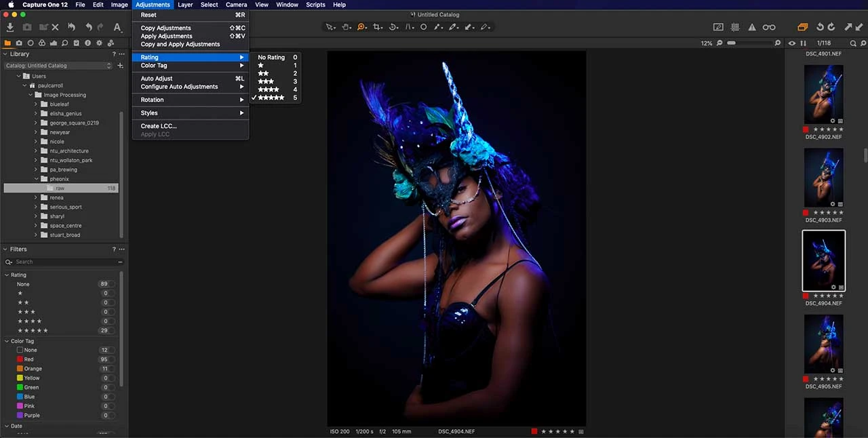Open the Color Tag submenu entry

(x=191, y=66)
